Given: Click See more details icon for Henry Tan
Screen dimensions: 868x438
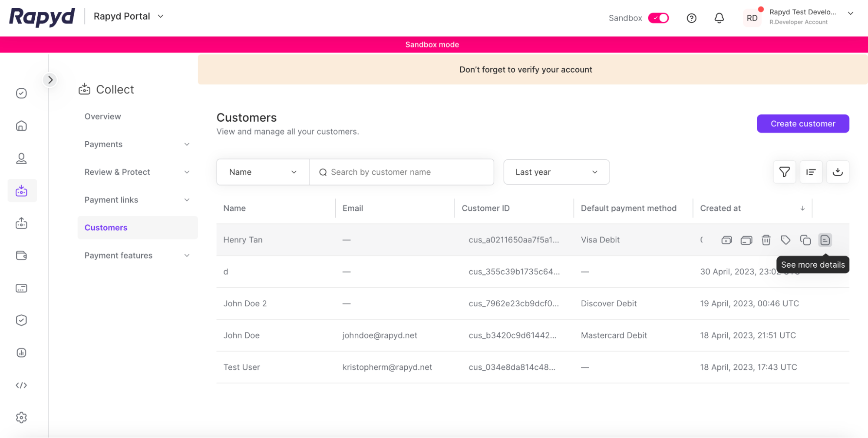Looking at the screenshot, I should [825, 240].
